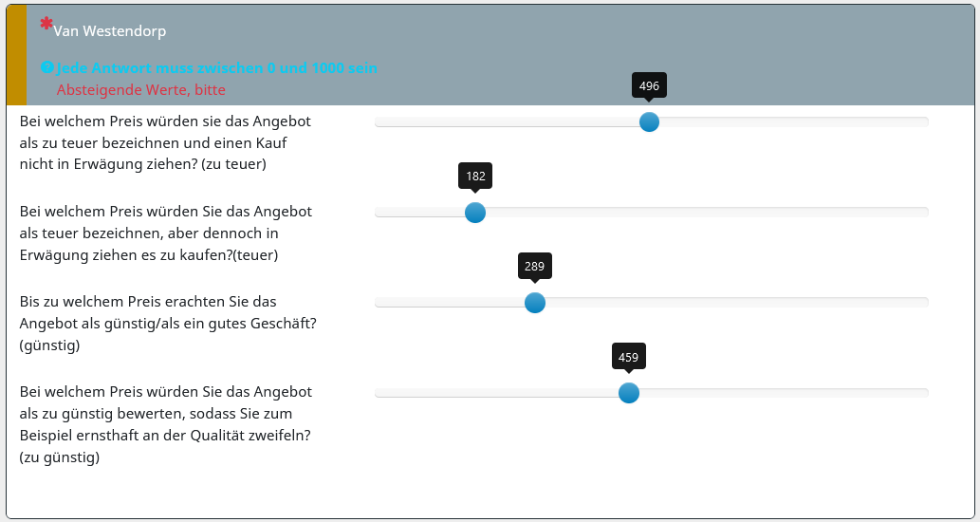Click the info icon before the range hint
Viewport: 980px width, 522px height.
click(x=46, y=67)
